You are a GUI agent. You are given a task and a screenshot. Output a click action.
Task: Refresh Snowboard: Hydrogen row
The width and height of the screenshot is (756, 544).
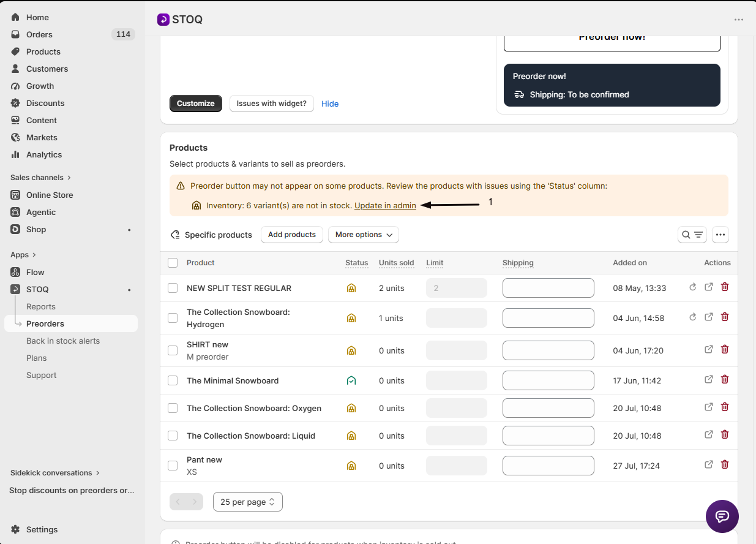pos(693,317)
